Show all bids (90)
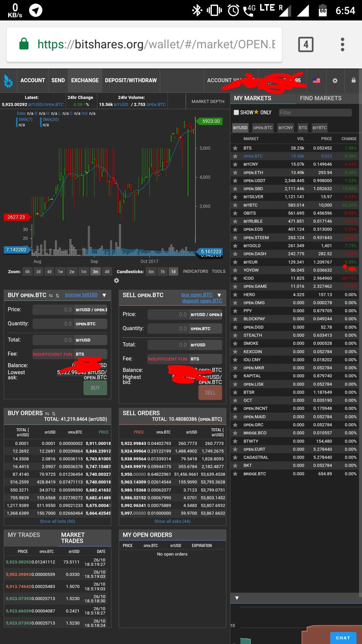 coord(57,521)
